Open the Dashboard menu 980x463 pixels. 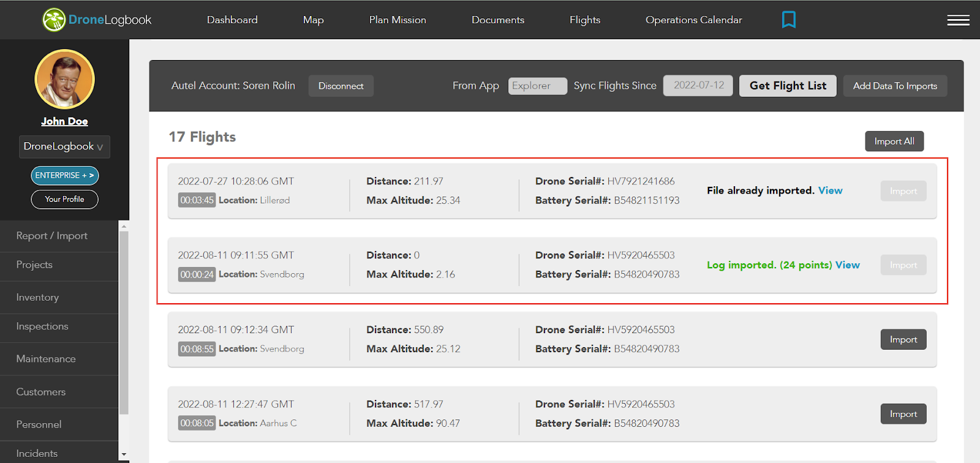tap(232, 20)
